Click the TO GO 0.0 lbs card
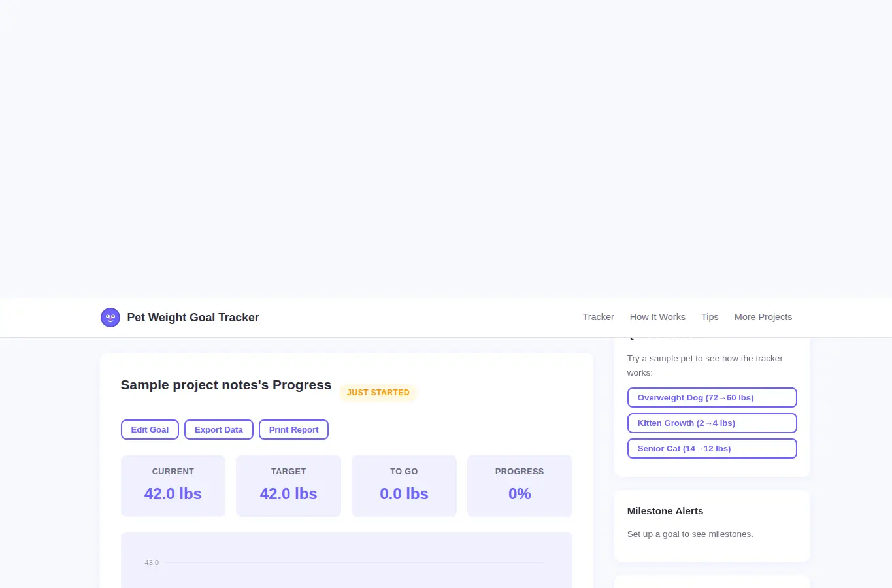The width and height of the screenshot is (892, 588). [404, 486]
